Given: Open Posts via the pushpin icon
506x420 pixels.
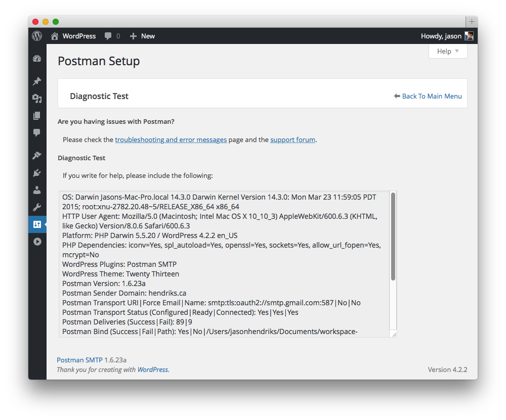Looking at the screenshot, I should click(37, 81).
